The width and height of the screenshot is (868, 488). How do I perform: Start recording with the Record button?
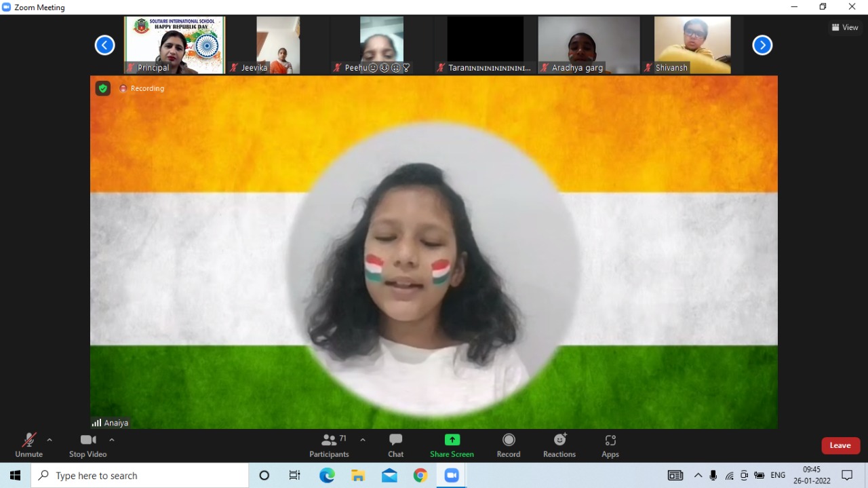pos(509,445)
